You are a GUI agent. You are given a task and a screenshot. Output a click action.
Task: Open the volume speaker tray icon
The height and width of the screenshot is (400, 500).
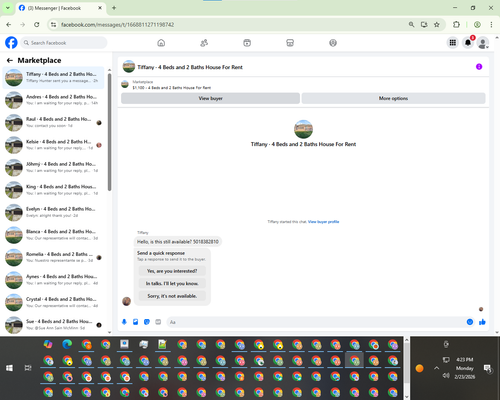point(446,376)
